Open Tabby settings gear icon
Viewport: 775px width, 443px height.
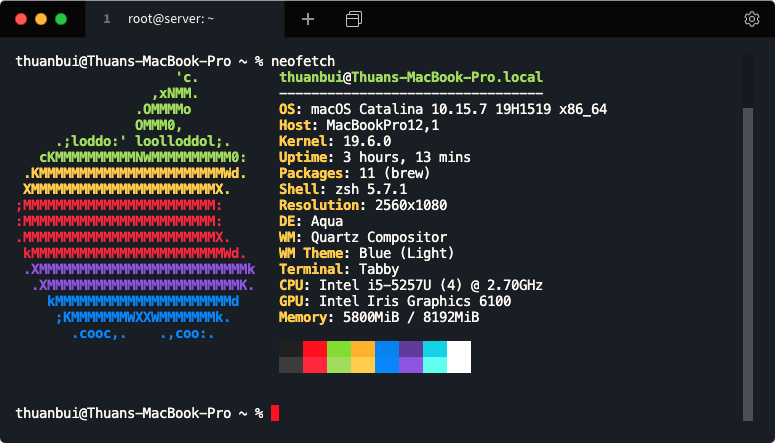point(752,19)
